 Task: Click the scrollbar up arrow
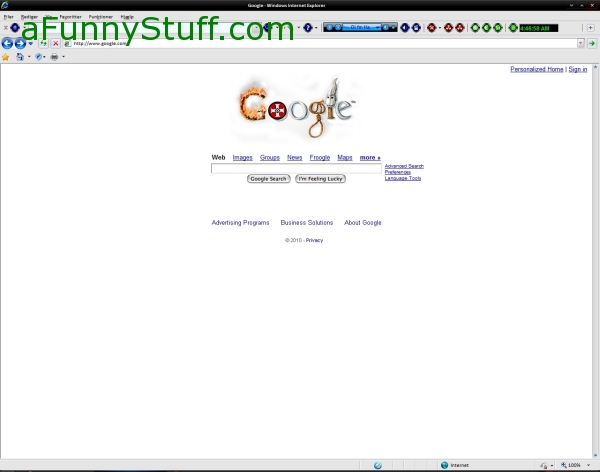pyautogui.click(x=595, y=67)
